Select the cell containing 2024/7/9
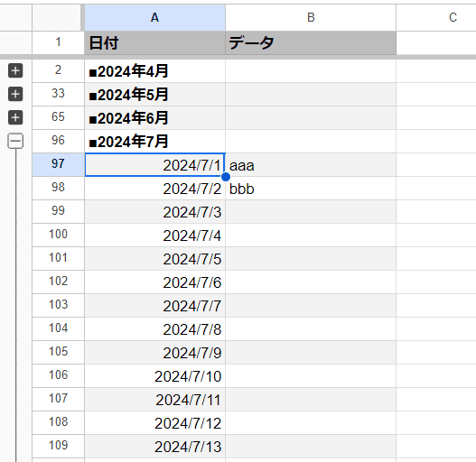This screenshot has width=476, height=462. (154, 352)
